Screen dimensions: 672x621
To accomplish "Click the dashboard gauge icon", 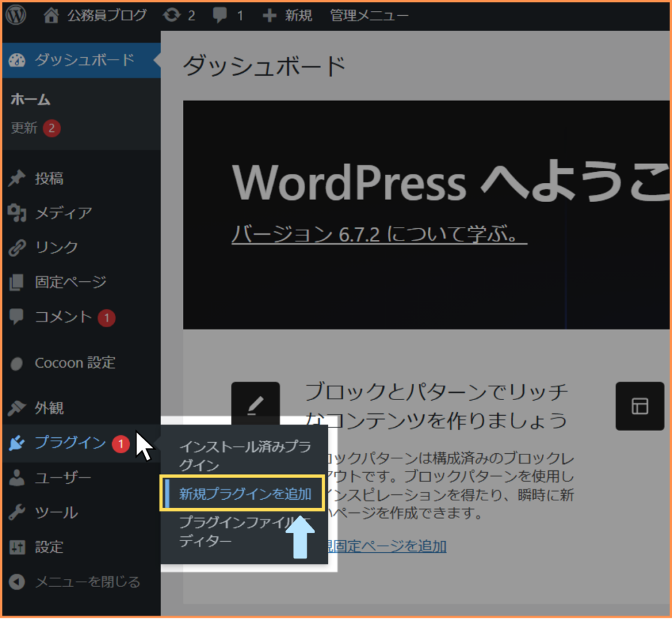I will 17,60.
